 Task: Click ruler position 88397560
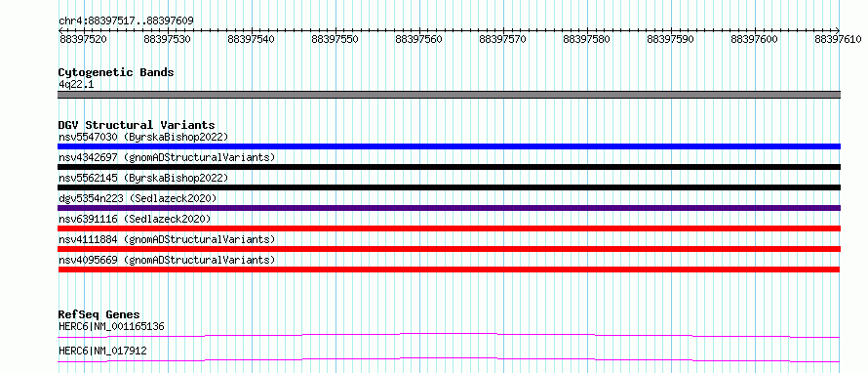coord(419,39)
